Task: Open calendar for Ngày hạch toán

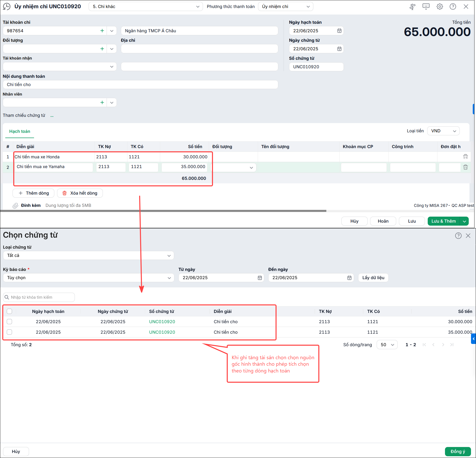Action: pos(339,31)
